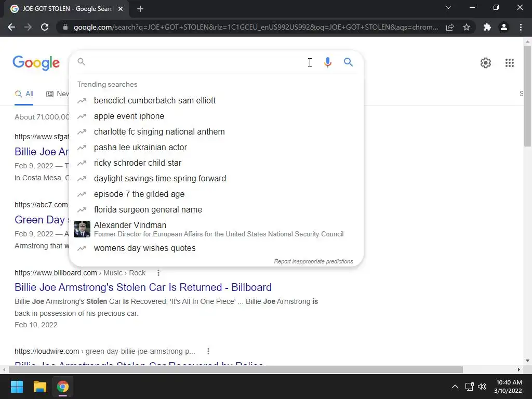
Task: Switch to the News results tab
Action: point(58,94)
